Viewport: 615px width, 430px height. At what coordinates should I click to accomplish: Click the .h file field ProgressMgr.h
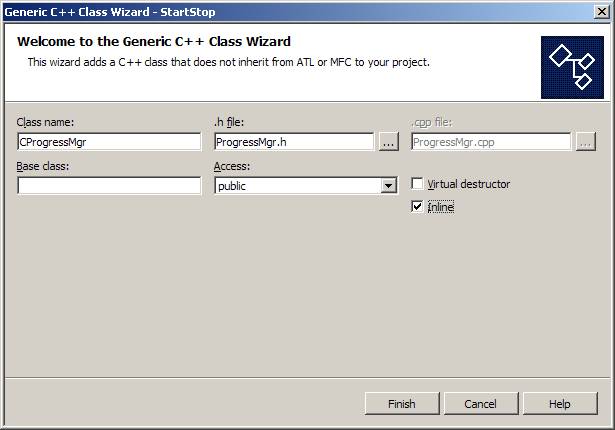click(294, 142)
